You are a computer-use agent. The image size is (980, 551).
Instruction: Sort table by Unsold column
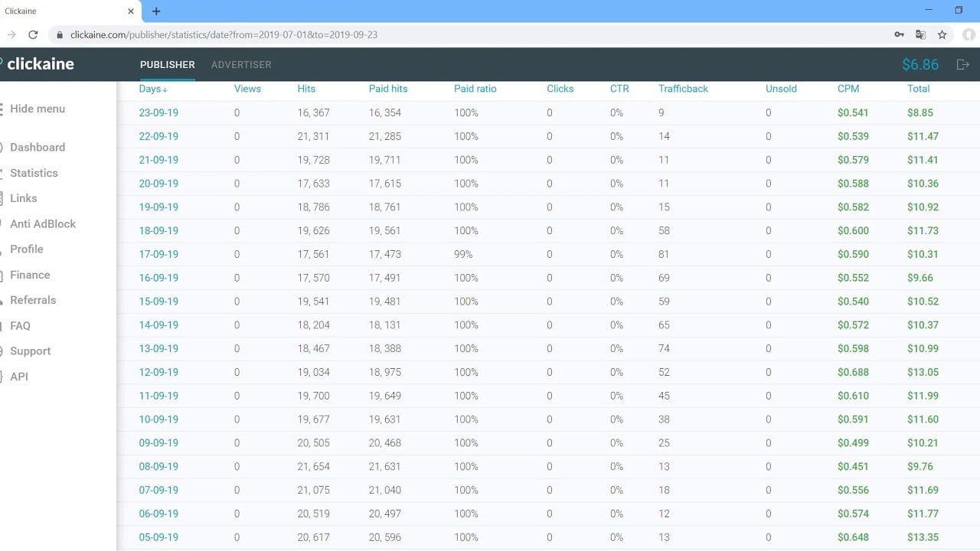[781, 89]
